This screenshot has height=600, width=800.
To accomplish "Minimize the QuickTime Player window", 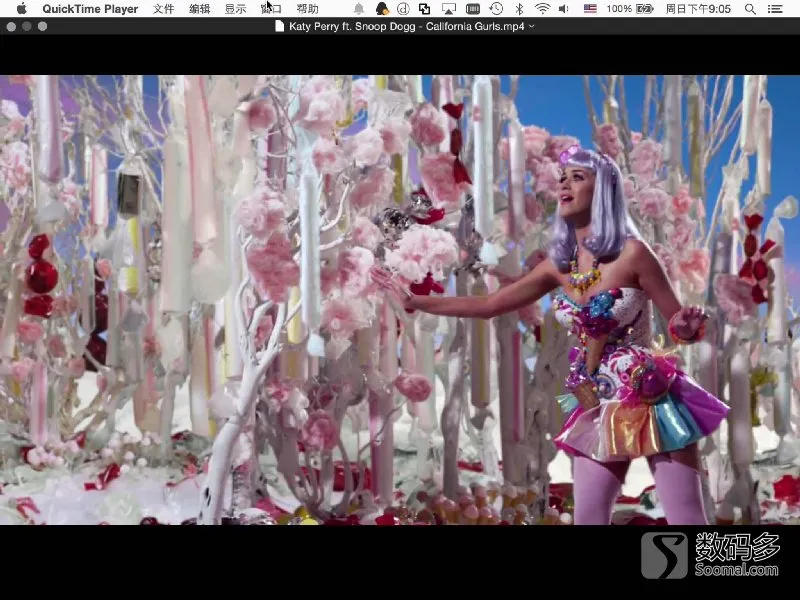I will (x=27, y=27).
